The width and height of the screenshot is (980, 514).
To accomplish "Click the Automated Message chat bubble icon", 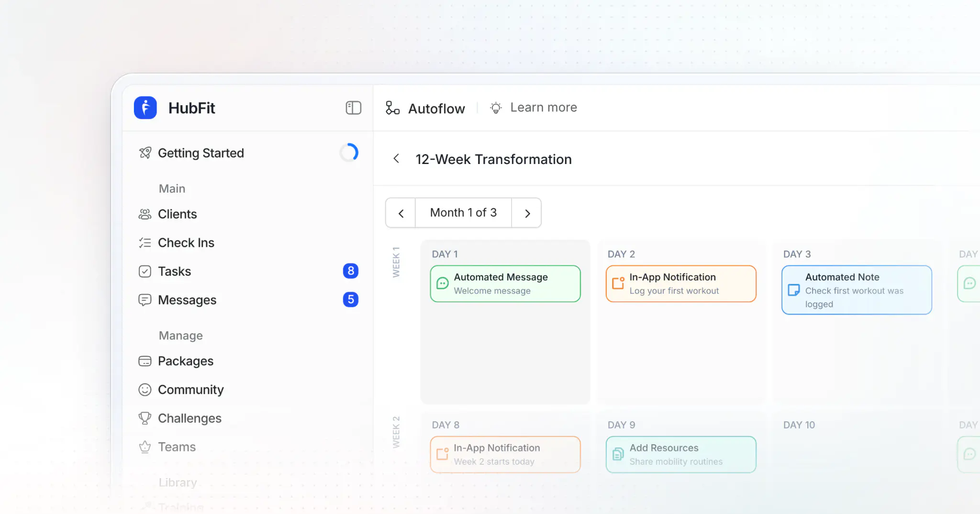I will pyautogui.click(x=443, y=284).
